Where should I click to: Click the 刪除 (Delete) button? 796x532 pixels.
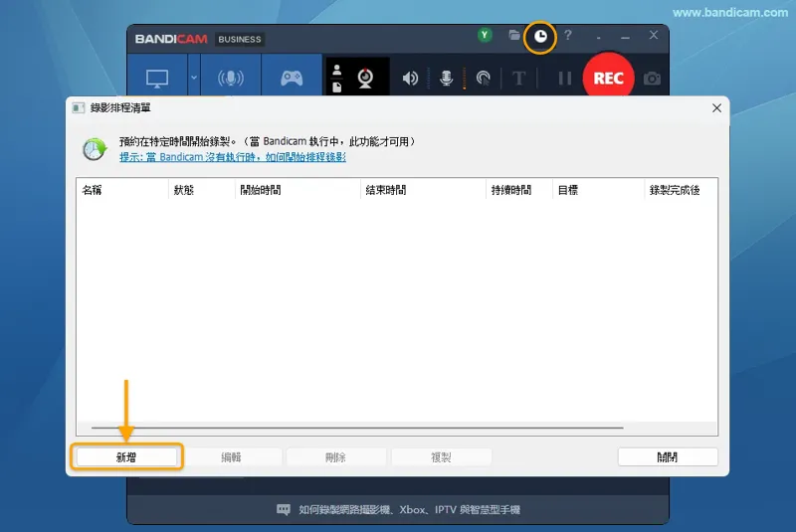pos(335,457)
